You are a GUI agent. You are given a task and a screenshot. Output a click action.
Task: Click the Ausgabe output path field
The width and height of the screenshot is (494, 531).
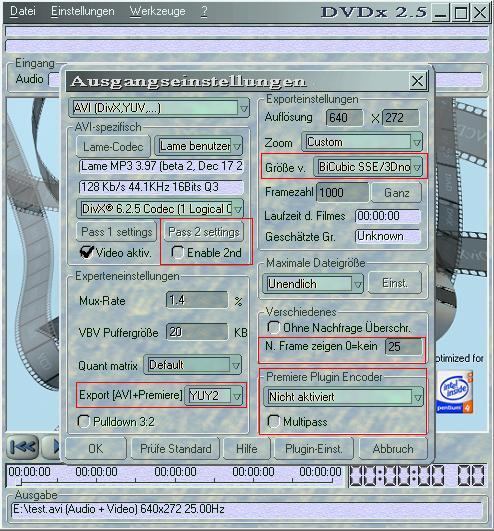246,509
